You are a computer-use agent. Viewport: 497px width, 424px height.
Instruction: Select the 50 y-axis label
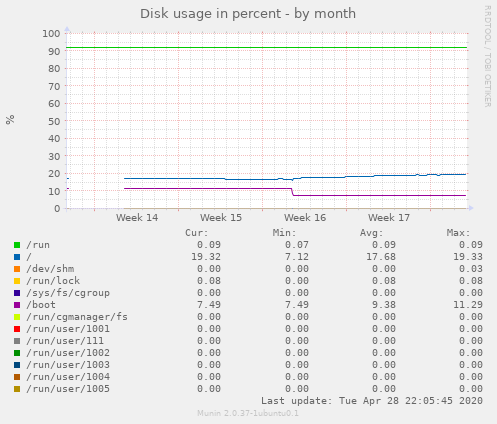click(x=54, y=121)
